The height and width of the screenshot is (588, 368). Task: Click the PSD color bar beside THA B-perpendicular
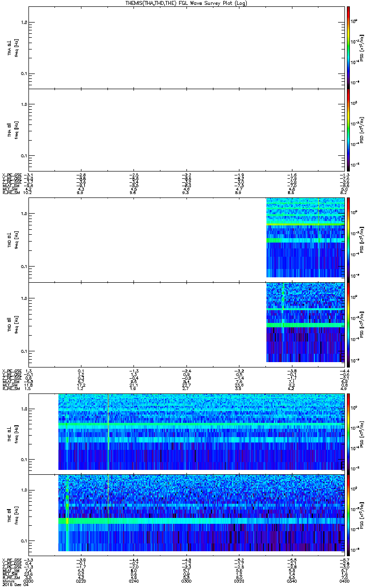(348, 48)
